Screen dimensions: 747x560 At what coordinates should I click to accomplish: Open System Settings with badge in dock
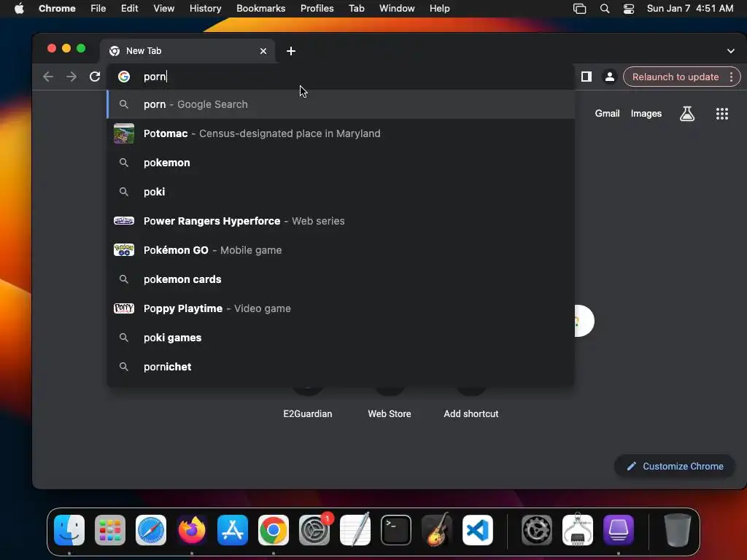314,530
